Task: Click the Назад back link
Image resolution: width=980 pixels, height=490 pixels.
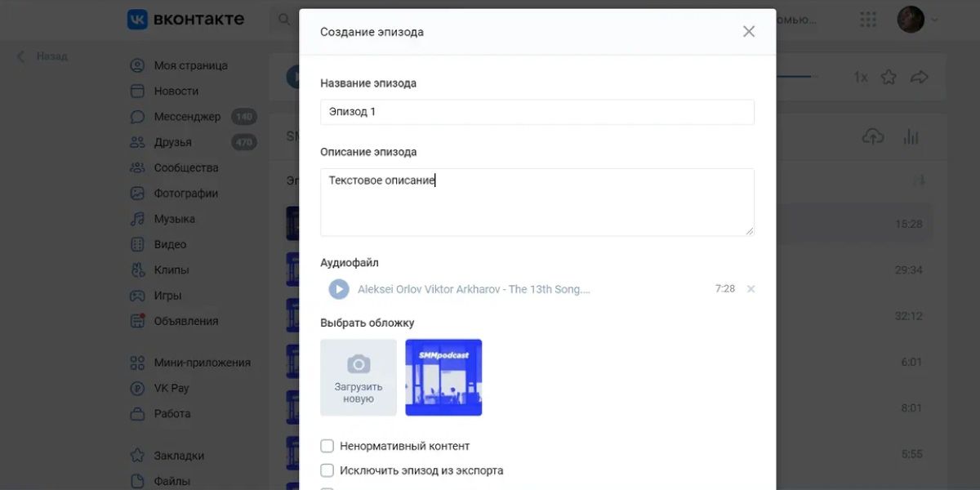Action: coord(42,56)
